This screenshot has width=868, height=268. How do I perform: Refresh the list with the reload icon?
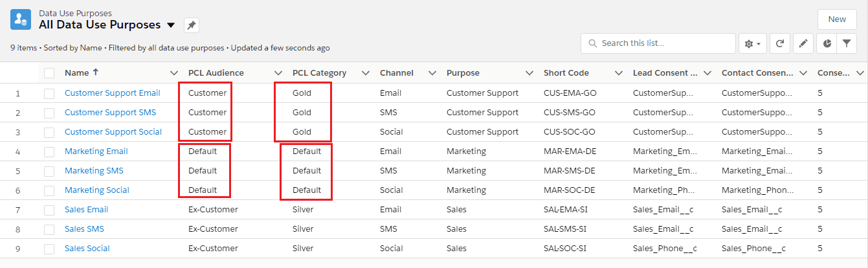780,43
